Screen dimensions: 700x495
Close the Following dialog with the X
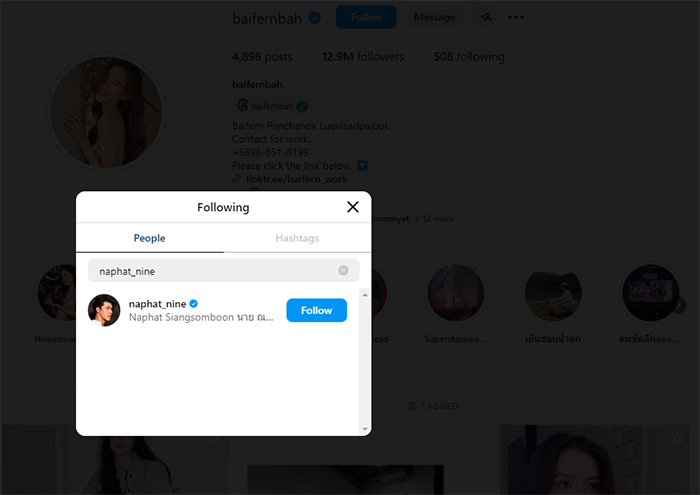click(x=352, y=207)
